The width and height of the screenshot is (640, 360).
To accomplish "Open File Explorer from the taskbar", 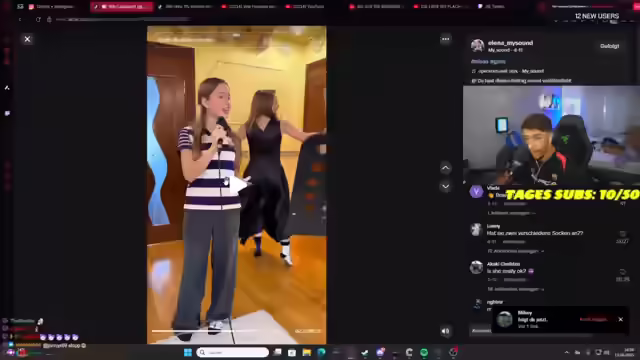I will 307,352.
